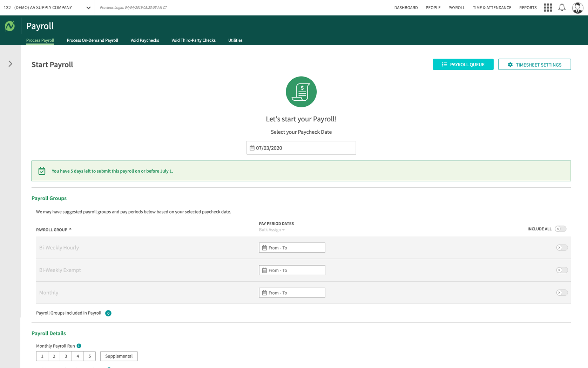Click calendar icon in Monthly pay period field

264,293
